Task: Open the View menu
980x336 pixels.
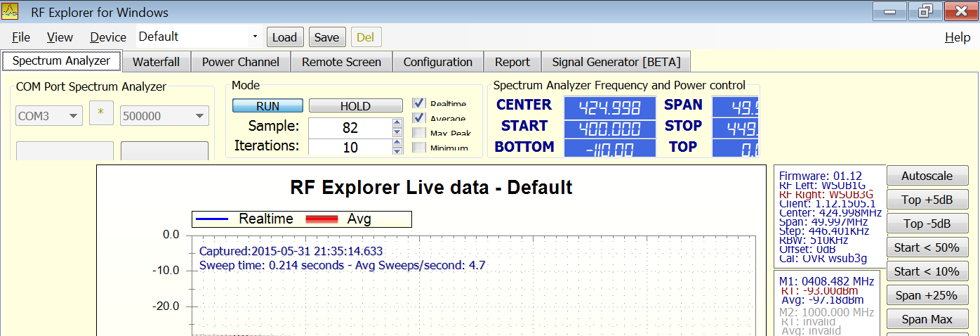Action: (x=60, y=37)
